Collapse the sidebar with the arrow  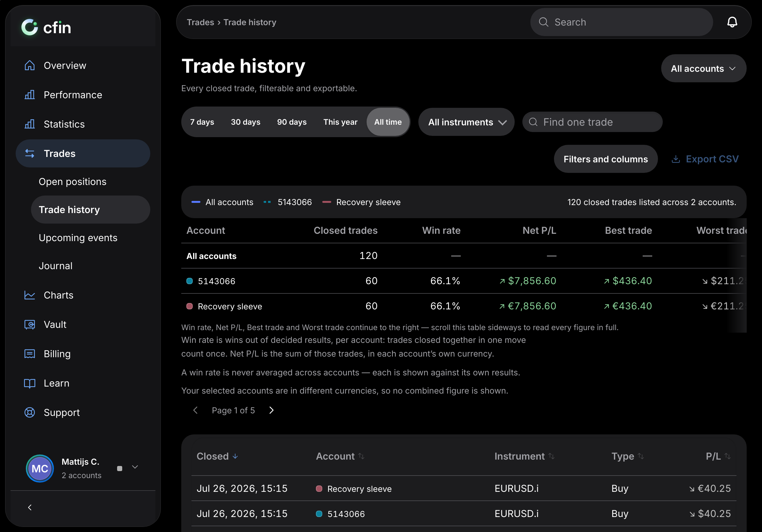click(x=30, y=507)
